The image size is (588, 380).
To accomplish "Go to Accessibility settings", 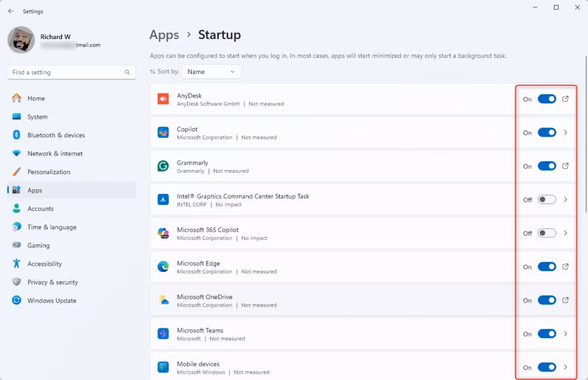I will pos(72,263).
